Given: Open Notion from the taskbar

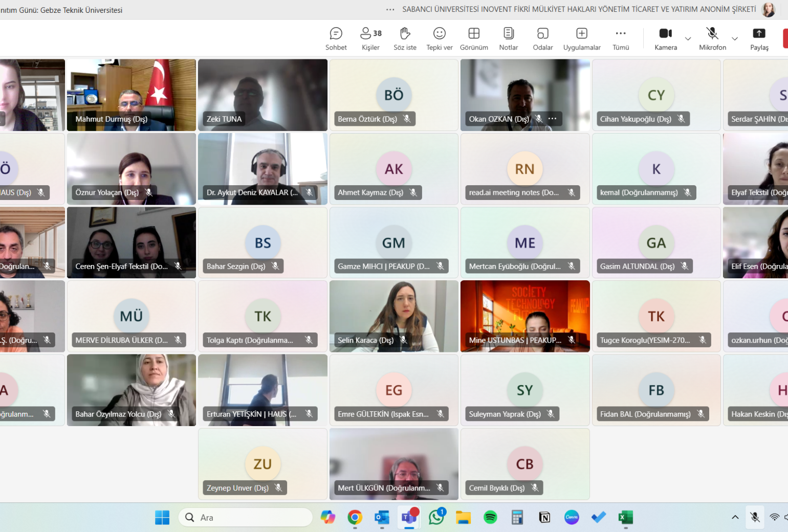Looking at the screenshot, I should [544, 518].
